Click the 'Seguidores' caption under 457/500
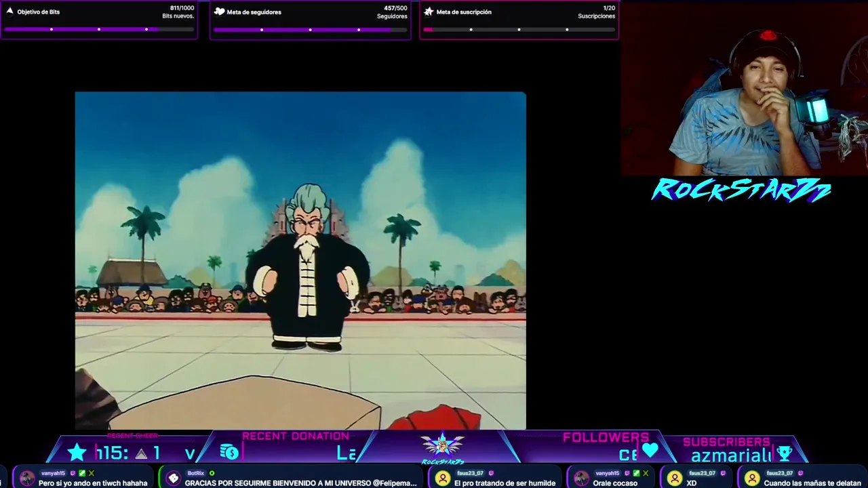The height and width of the screenshot is (488, 868). pyautogui.click(x=392, y=16)
